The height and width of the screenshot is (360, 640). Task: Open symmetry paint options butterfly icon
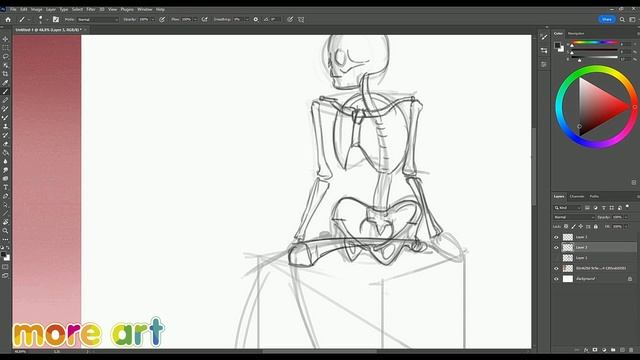click(x=301, y=19)
